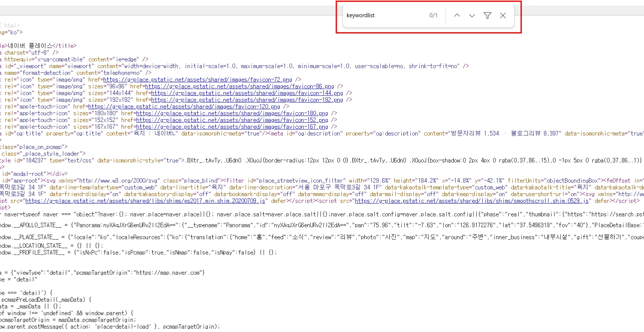Open the favicon-96.png link
Screen dimensions: 644x332
tap(240, 86)
